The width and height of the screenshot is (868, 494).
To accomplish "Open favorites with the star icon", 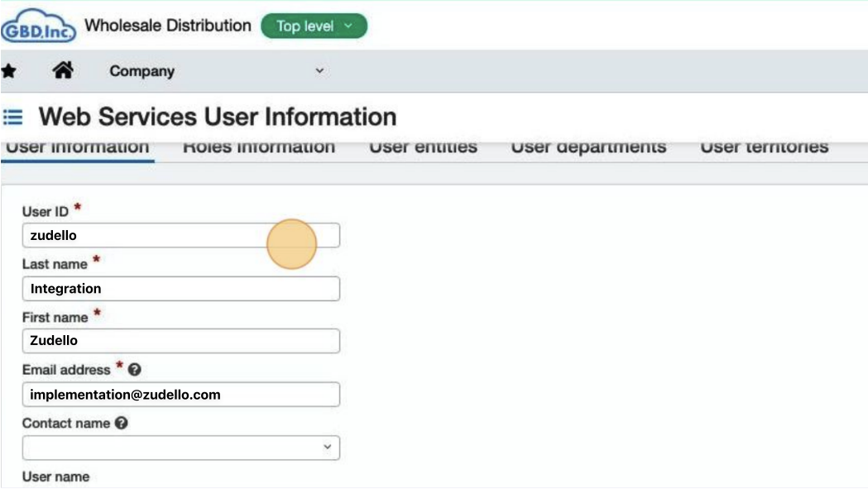I will (9, 71).
